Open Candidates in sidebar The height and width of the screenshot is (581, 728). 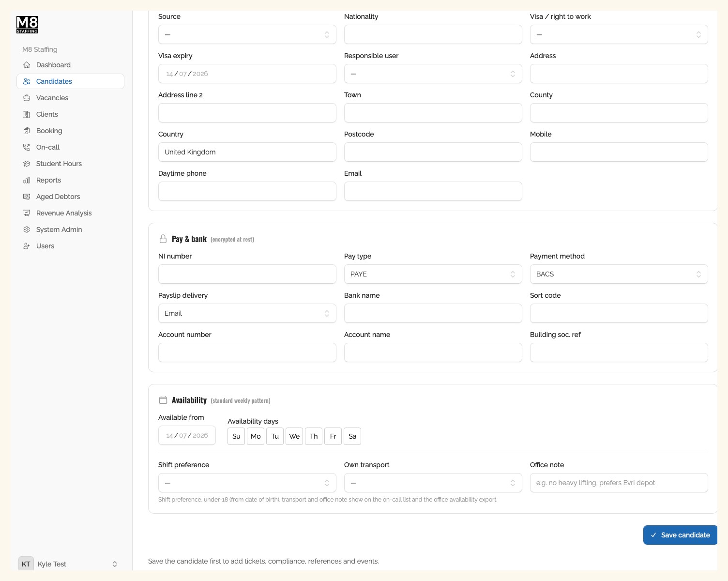point(70,81)
